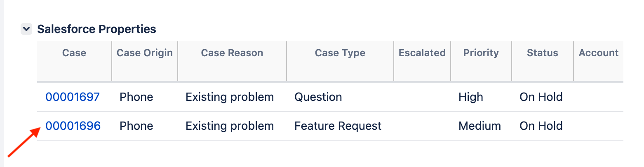The image size is (644, 167).
Task: Open case link 00001696
Action: pyautogui.click(x=73, y=126)
